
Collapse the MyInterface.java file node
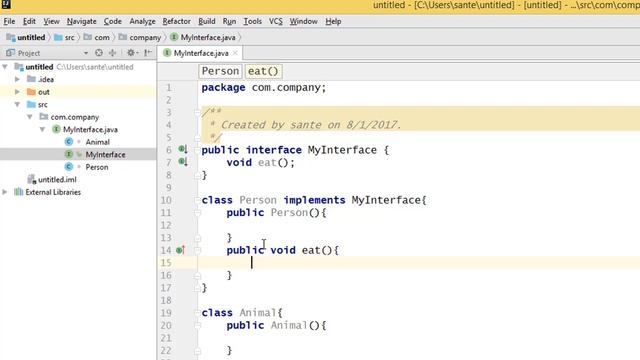(x=42, y=129)
